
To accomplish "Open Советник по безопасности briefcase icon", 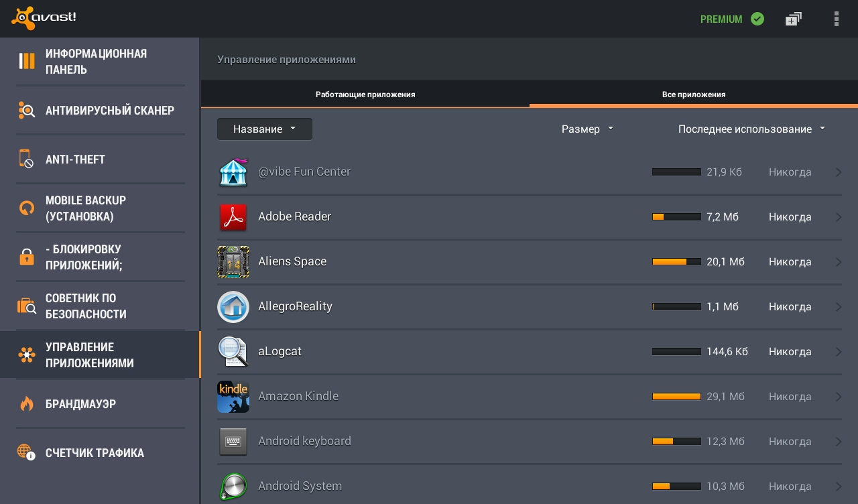I will click(x=27, y=306).
